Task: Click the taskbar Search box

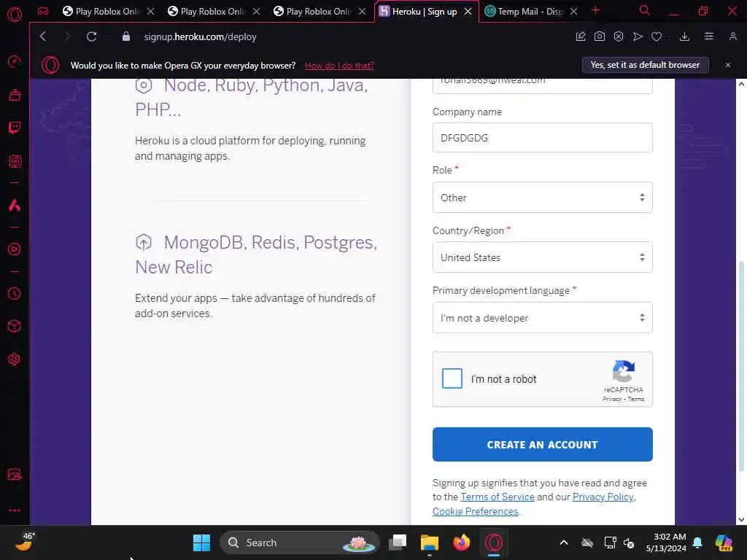Action: coord(300,542)
